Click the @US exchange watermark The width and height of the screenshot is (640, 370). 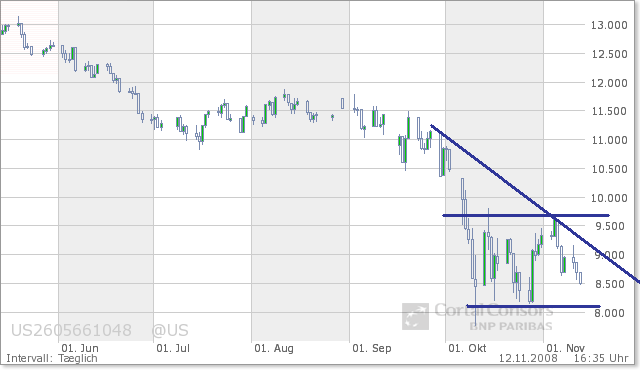170,330
